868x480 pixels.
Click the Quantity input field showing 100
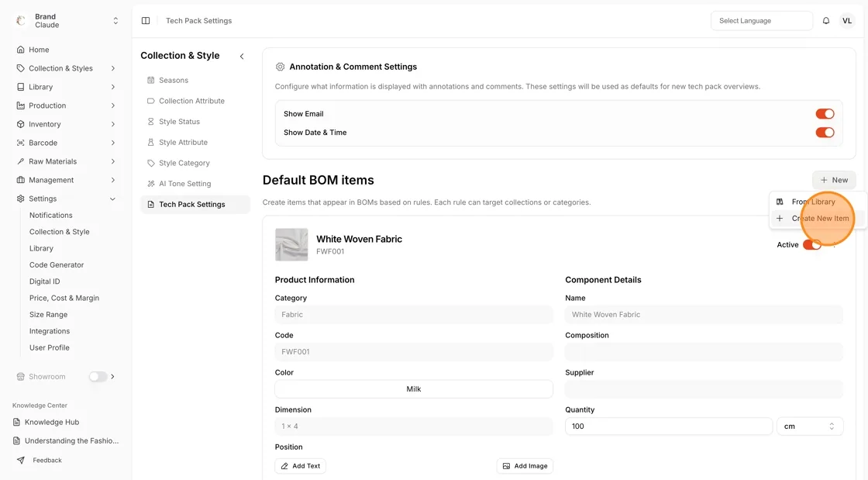668,426
